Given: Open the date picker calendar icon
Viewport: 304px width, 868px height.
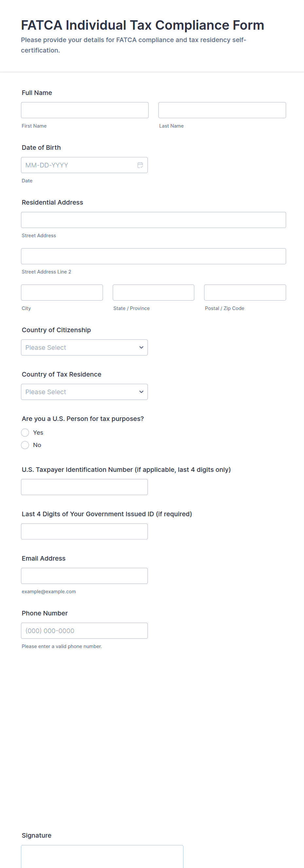Looking at the screenshot, I should click(x=140, y=165).
